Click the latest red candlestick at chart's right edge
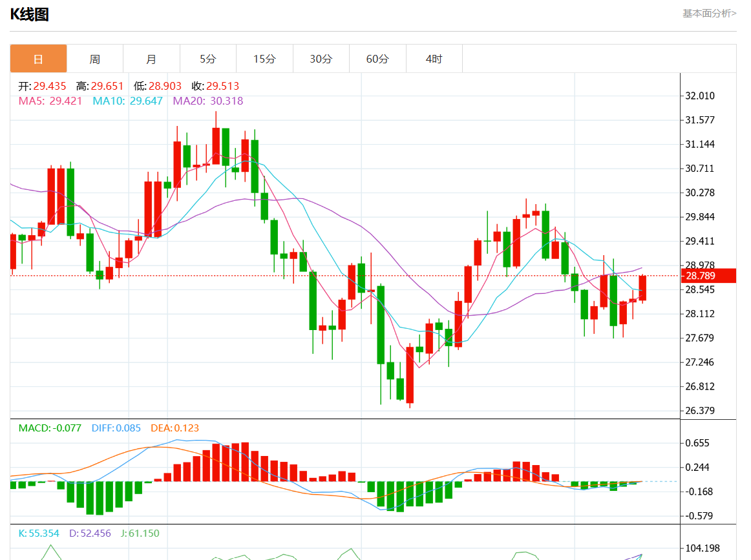This screenshot has width=751, height=560. 642,288
